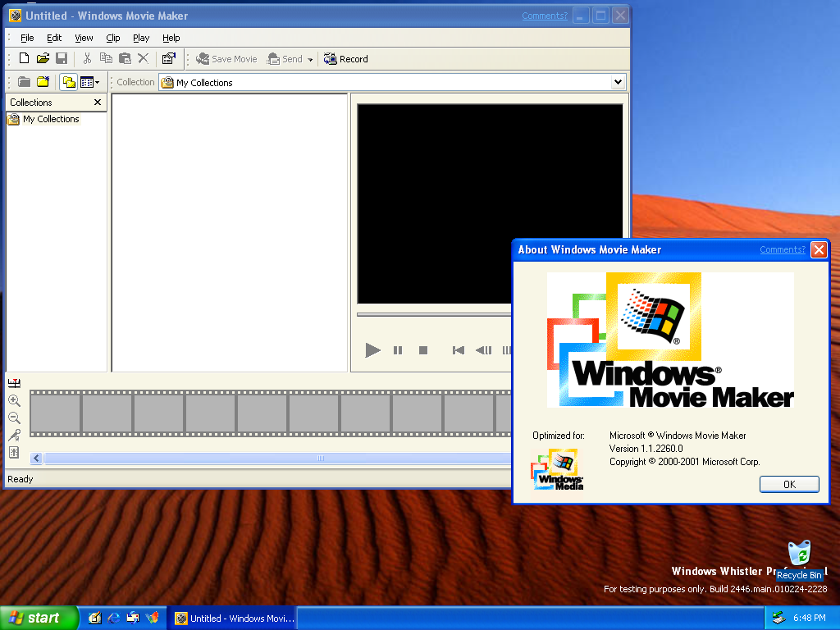Switch to timeline view with the timeline icon
The width and height of the screenshot is (840, 630).
pos(14,383)
